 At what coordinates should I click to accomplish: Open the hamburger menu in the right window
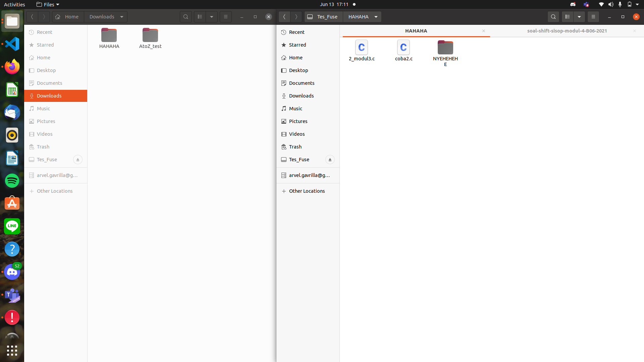593,17
